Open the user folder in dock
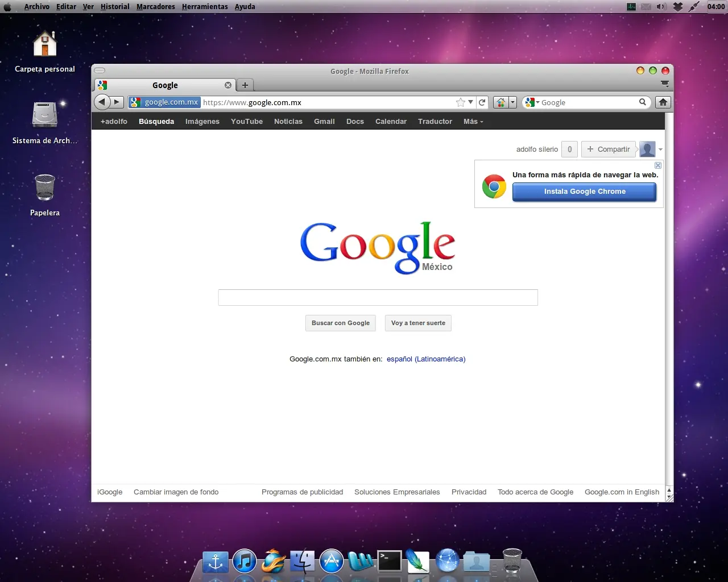 pos(477,562)
